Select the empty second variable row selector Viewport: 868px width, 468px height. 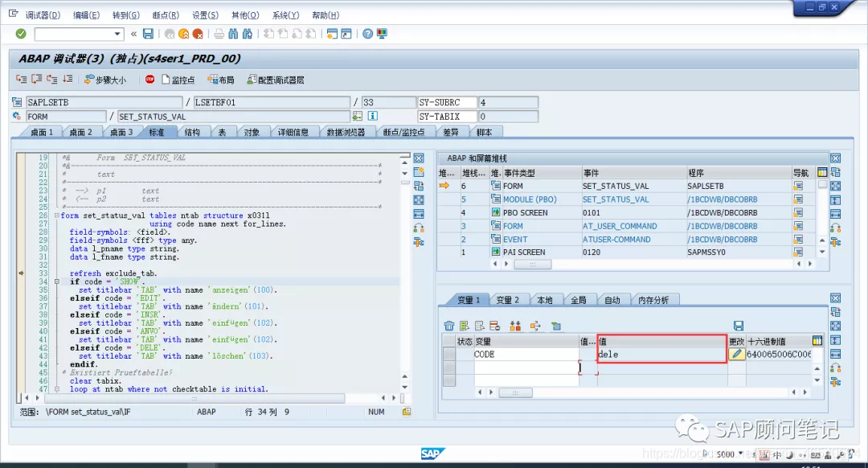click(449, 367)
